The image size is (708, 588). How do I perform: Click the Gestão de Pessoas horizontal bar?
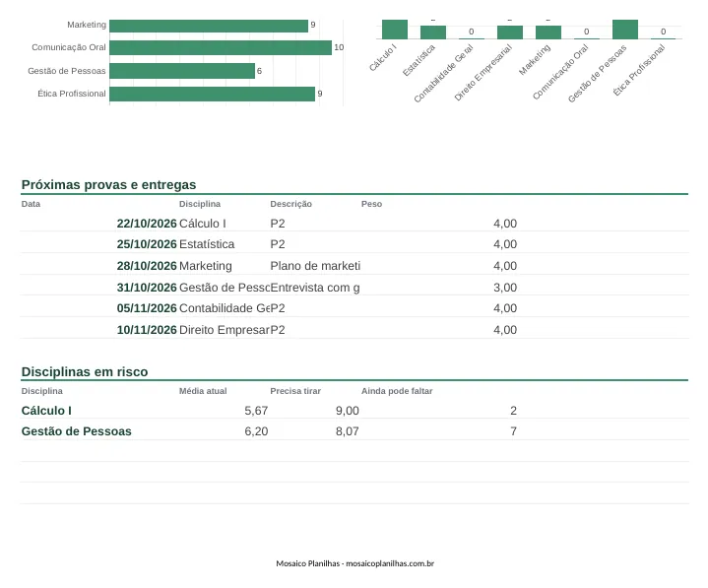182,71
